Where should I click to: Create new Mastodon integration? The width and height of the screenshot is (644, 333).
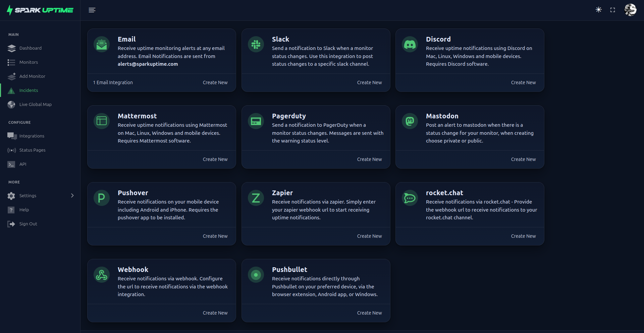point(523,159)
